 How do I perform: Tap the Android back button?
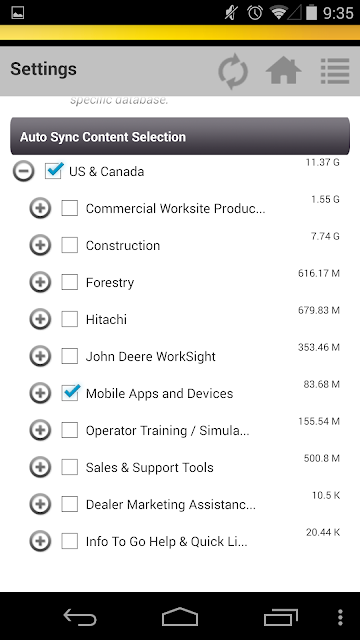pos(80,617)
